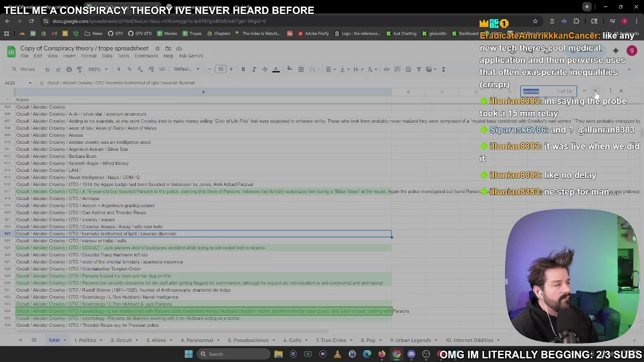Open the all sheets list icon

pyautogui.click(x=34, y=340)
